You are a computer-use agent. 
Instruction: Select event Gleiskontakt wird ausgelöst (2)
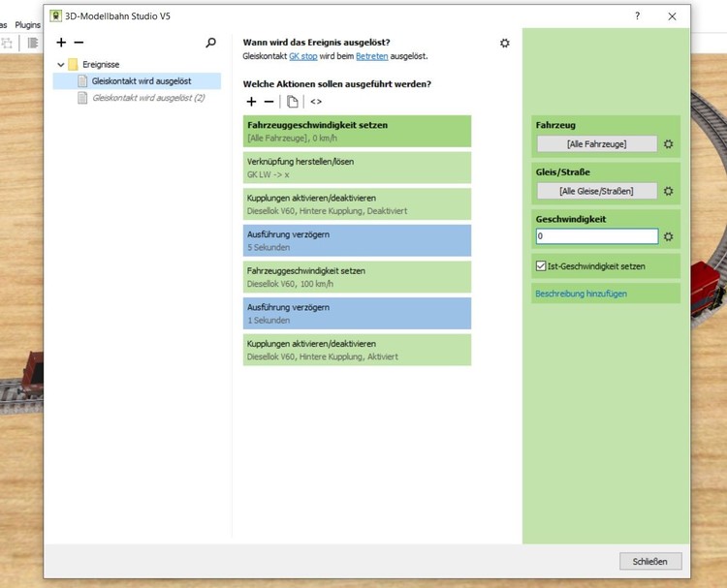coord(137,98)
